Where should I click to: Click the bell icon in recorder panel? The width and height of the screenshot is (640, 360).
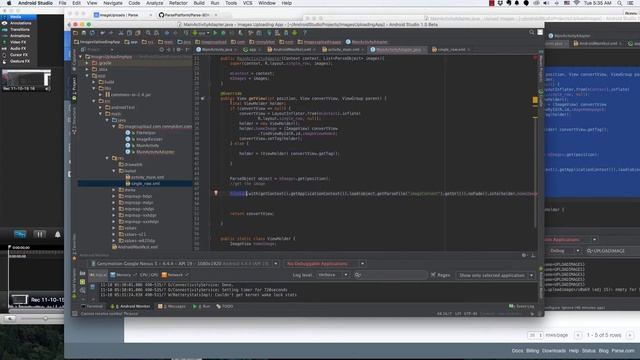point(58,234)
